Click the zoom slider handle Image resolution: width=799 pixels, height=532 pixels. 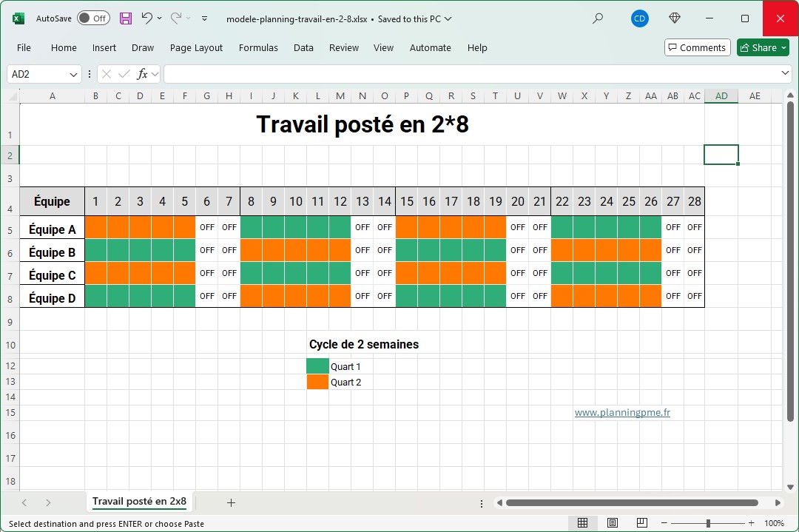tap(708, 523)
